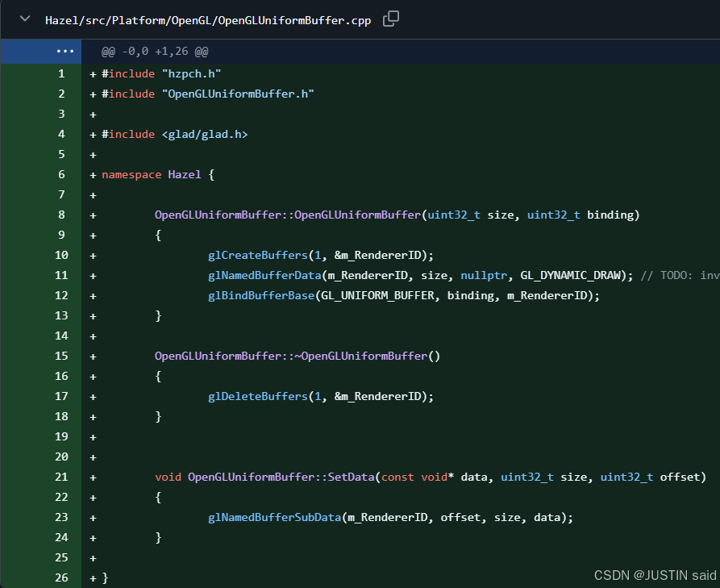Select line number 8 for the constructor

click(61, 215)
